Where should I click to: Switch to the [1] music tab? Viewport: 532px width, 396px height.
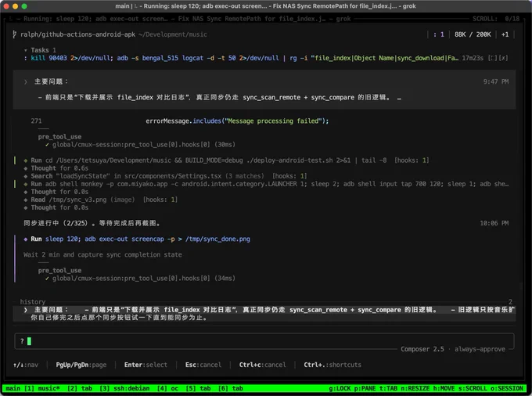pos(43,388)
